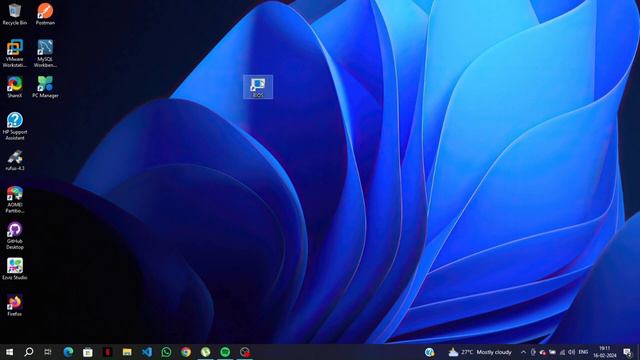Select the Firefox desktop shortcut

tap(15, 305)
